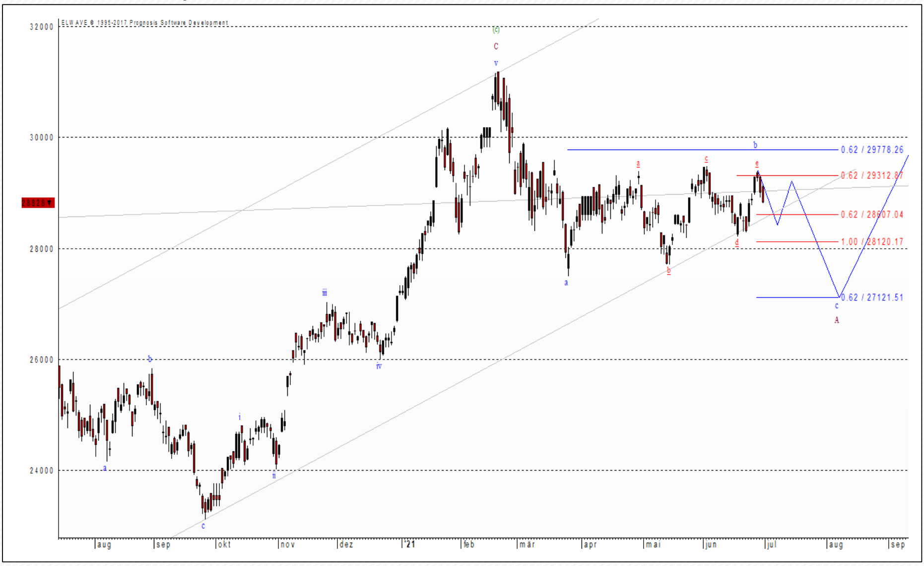The width and height of the screenshot is (924, 566).
Task: Click the red 28828 current price marker
Action: coord(38,203)
